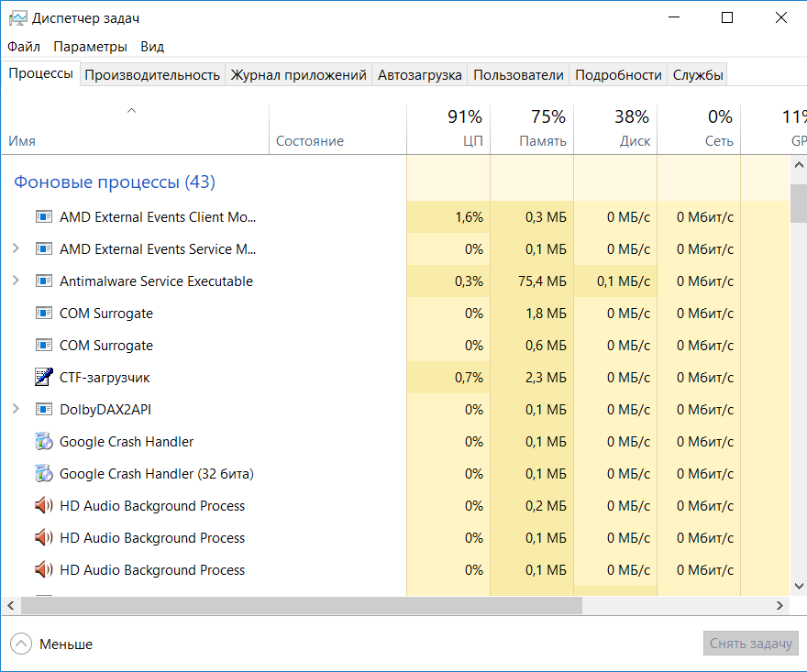Select the Google Crash Handler (32 бита) name
Screen dimensions: 807x672
click(x=157, y=473)
